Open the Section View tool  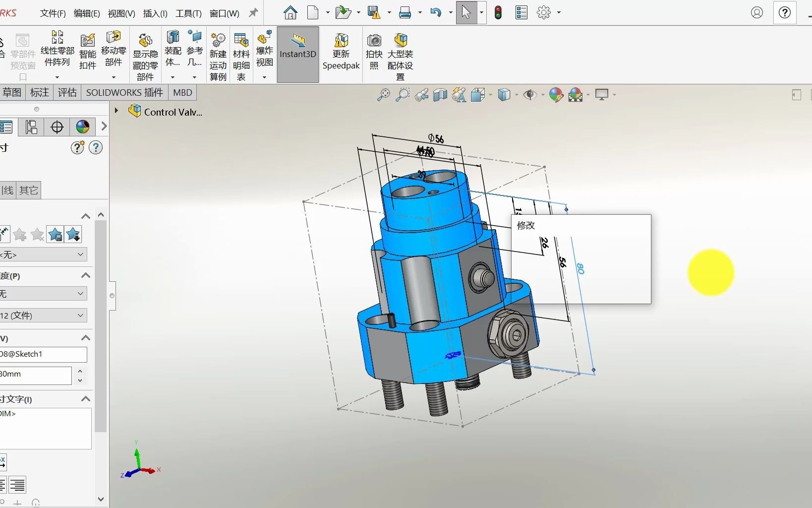pyautogui.click(x=440, y=95)
